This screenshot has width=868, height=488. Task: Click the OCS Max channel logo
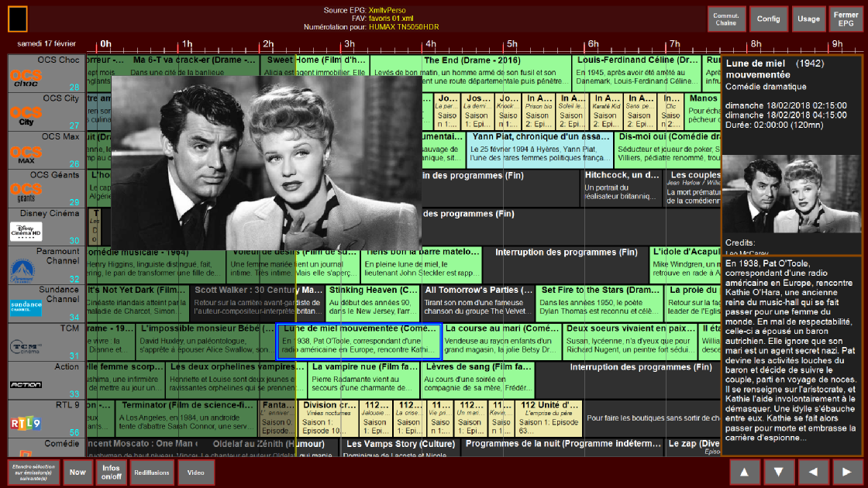(x=26, y=154)
